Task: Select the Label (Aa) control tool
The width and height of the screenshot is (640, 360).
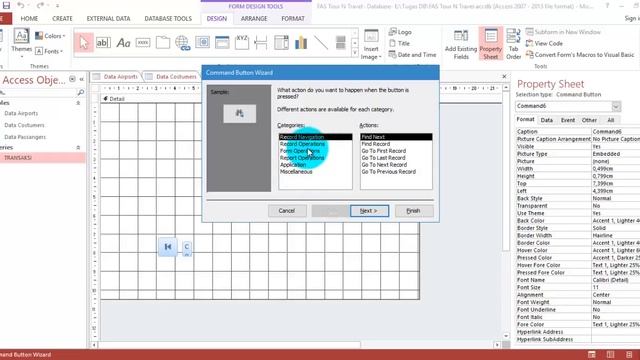Action: click(123, 42)
